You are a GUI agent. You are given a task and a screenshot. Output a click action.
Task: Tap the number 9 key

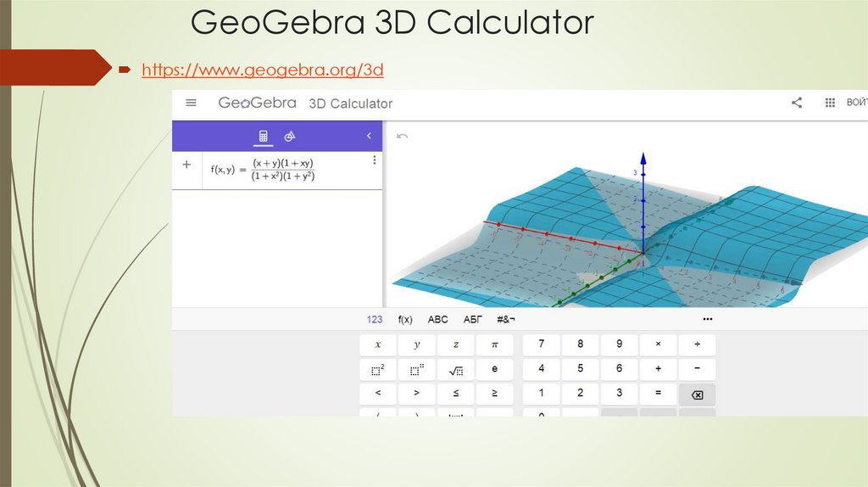click(619, 344)
